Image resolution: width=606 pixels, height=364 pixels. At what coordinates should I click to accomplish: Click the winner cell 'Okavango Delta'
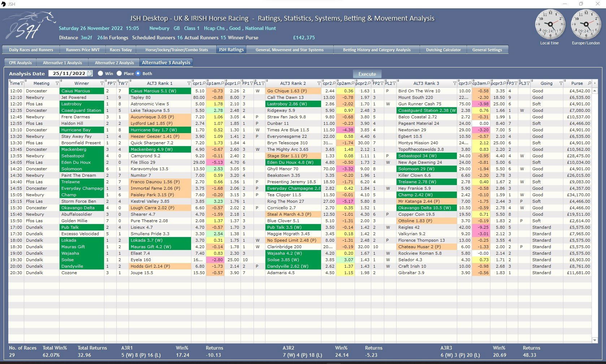(82, 208)
